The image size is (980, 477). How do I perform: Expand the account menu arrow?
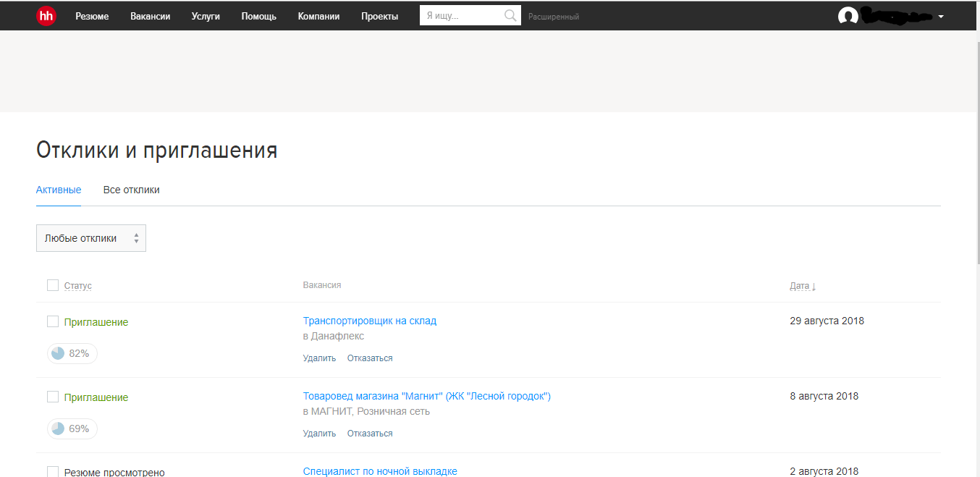click(x=940, y=17)
